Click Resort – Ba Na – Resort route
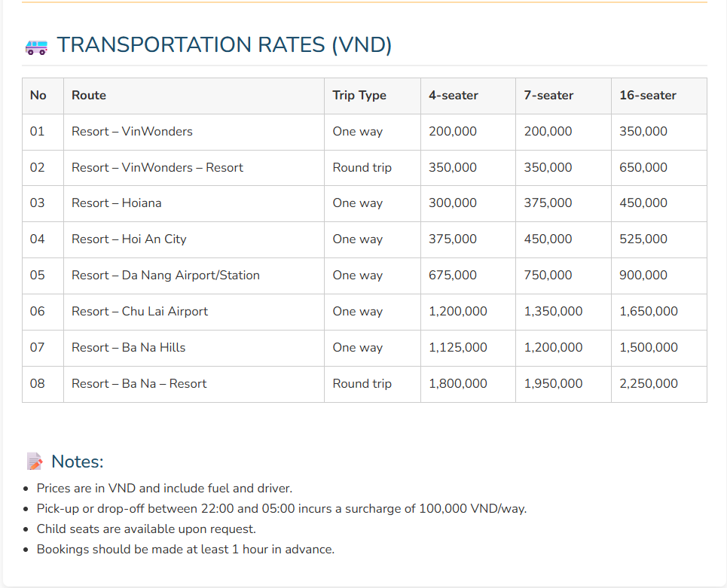 click(139, 384)
